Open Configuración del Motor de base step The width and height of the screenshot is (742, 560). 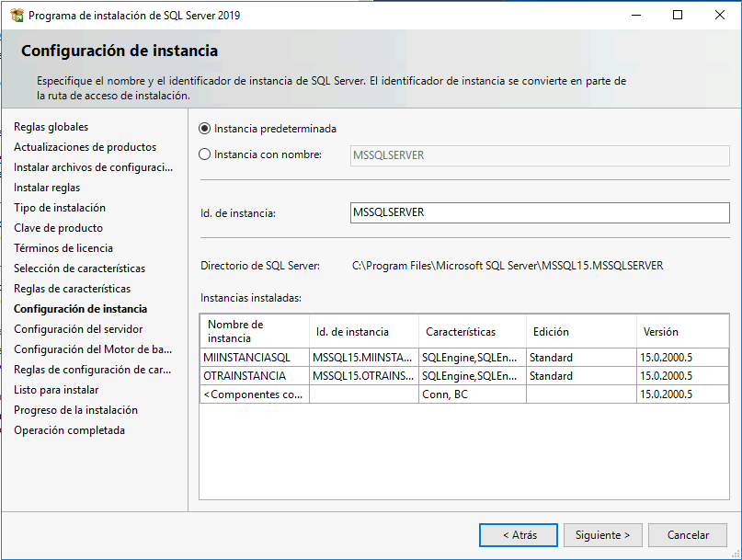(x=93, y=349)
